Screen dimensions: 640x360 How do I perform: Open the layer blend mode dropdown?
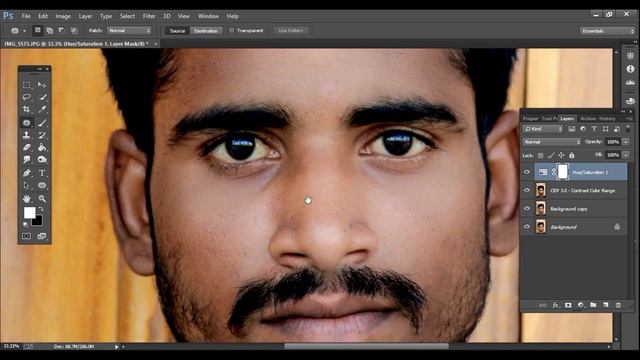tap(551, 142)
